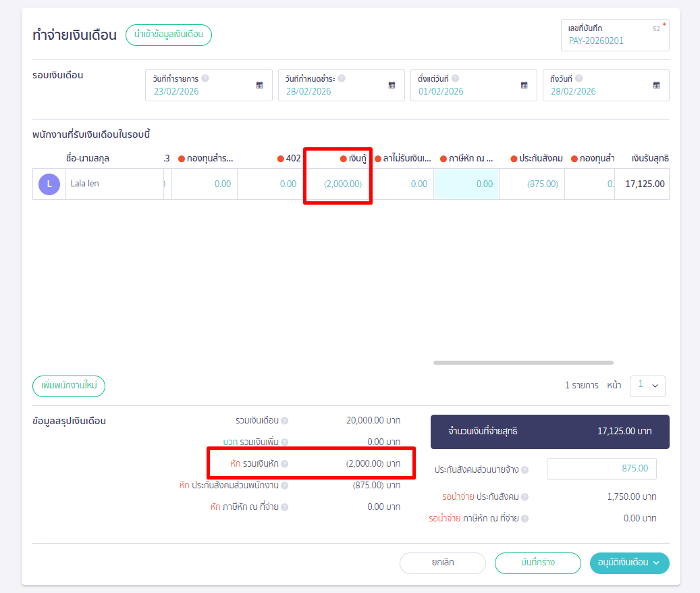Click help icon beside รวมเงินเพิ่ม
Image resolution: width=700 pixels, height=593 pixels.
point(284,442)
